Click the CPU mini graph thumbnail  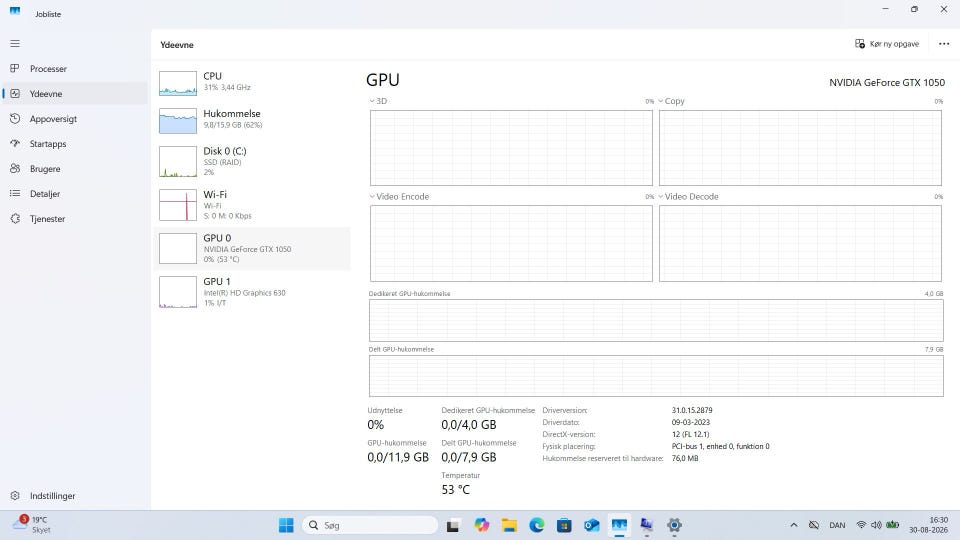pos(178,83)
